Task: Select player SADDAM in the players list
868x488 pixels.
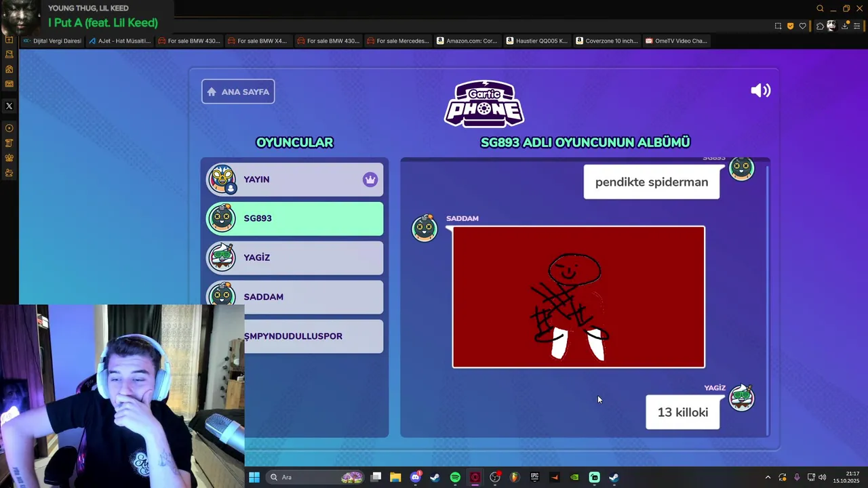Action: click(x=294, y=297)
